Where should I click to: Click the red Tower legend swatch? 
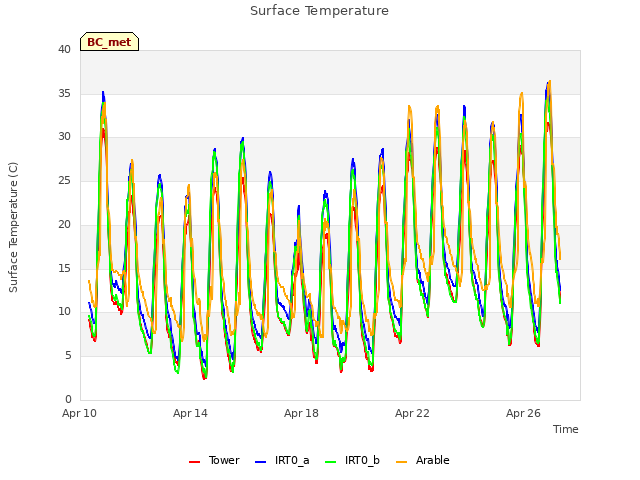pos(194,462)
